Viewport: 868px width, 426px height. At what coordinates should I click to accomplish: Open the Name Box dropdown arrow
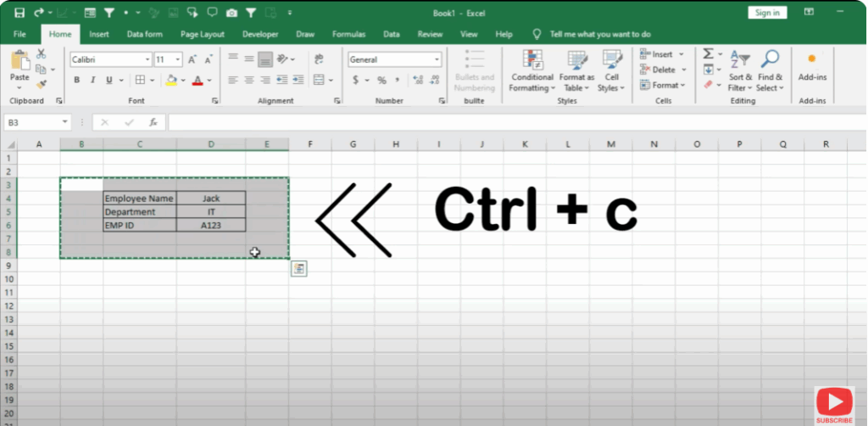pos(64,122)
